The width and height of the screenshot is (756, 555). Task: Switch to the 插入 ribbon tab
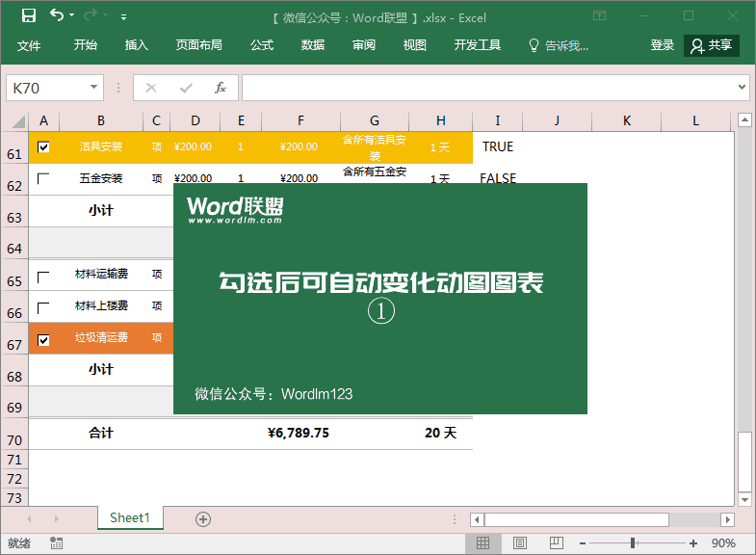137,45
